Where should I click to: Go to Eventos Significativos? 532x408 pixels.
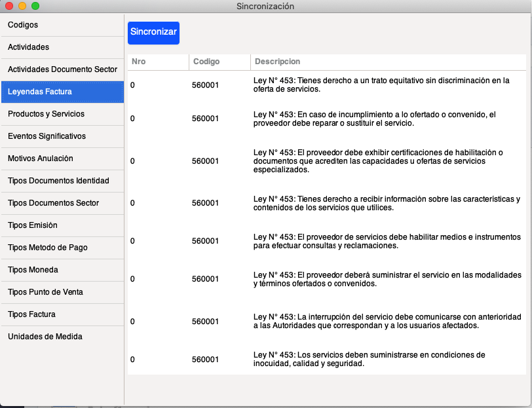tap(62, 136)
